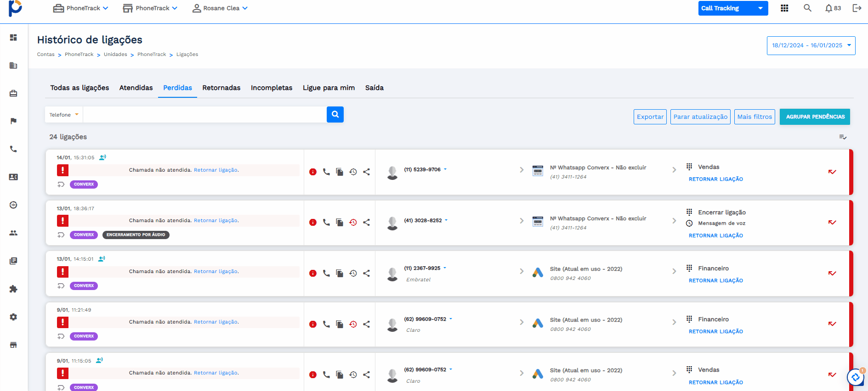Viewport: 868px width, 391px height.
Task: Click Google Ads icon on (11) 2367-9925 row
Action: (538, 273)
